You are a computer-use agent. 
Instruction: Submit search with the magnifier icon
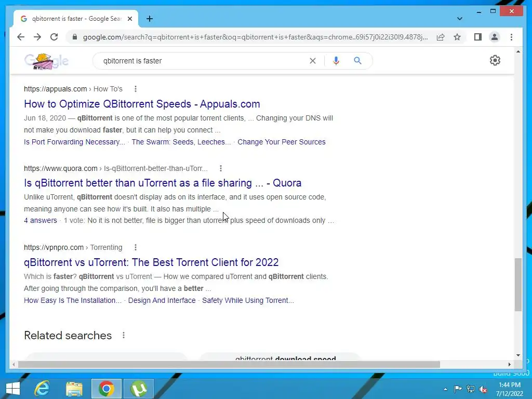[357, 61]
